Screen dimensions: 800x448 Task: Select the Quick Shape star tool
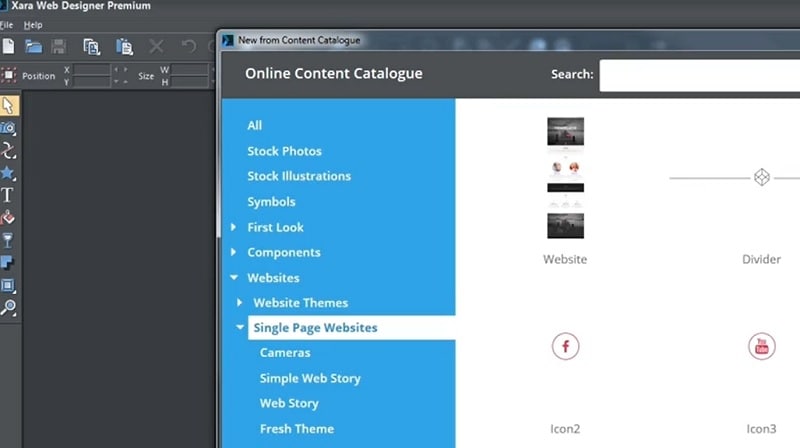[x=9, y=173]
